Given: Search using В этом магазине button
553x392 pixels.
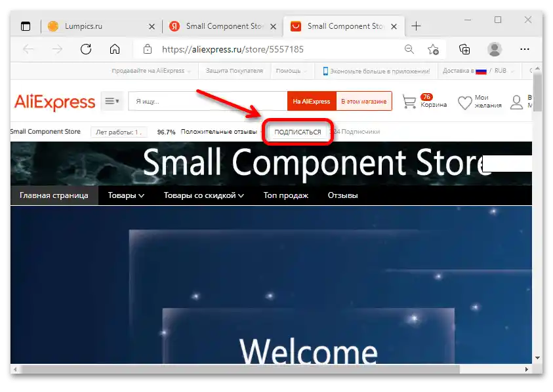Looking at the screenshot, I should click(364, 102).
